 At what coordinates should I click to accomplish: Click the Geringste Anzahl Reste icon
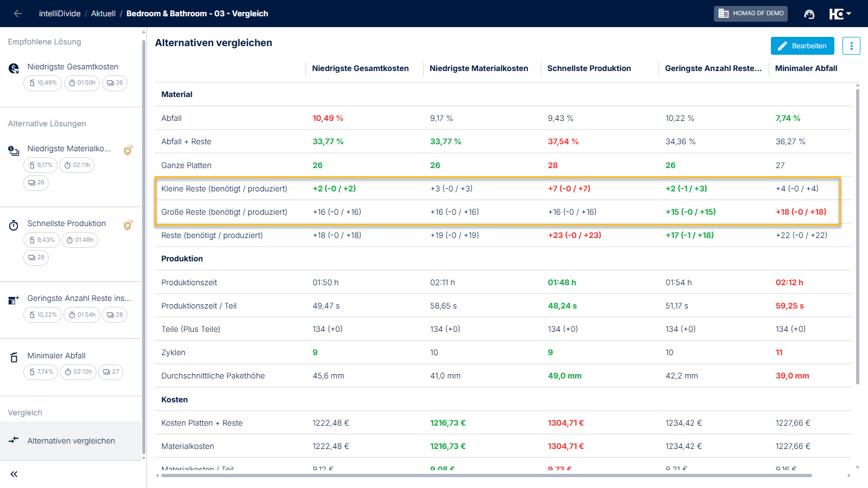14,300
